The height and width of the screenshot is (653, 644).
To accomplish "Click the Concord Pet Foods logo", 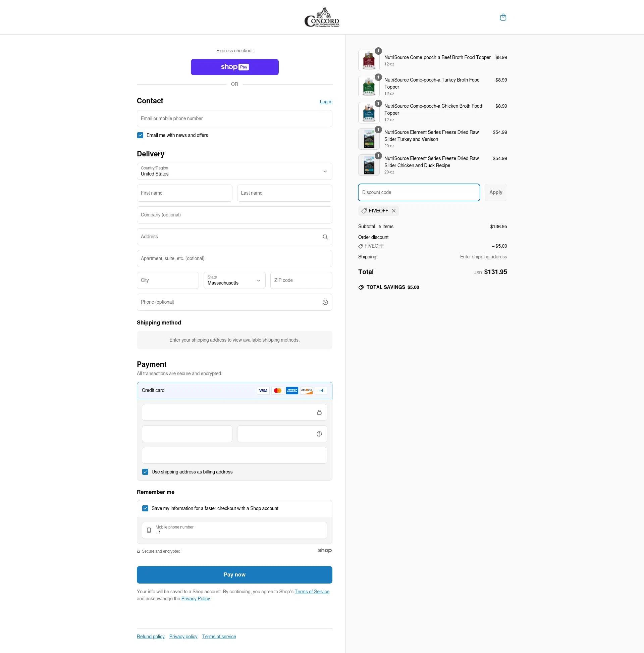I will click(x=322, y=17).
